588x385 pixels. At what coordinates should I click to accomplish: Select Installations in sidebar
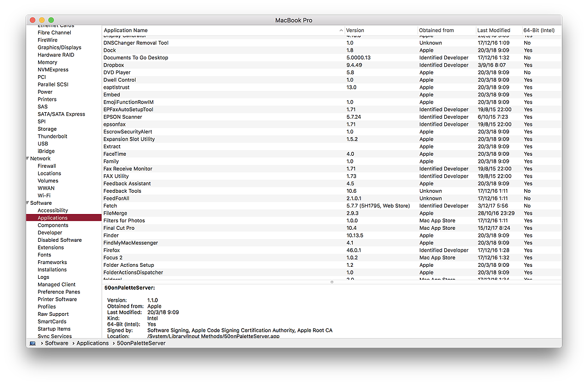click(52, 270)
